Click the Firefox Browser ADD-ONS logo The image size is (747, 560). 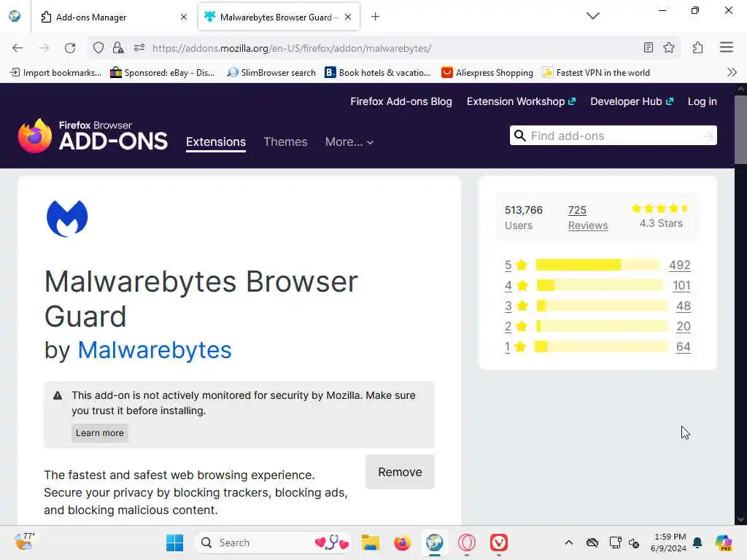click(x=93, y=136)
